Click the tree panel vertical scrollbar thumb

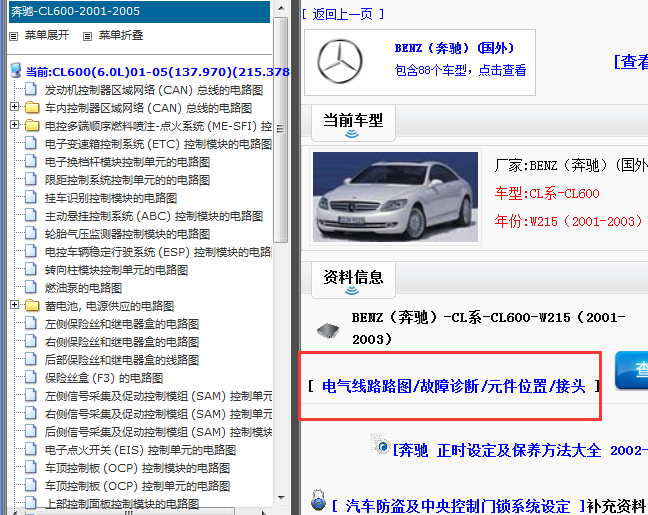tap(281, 129)
